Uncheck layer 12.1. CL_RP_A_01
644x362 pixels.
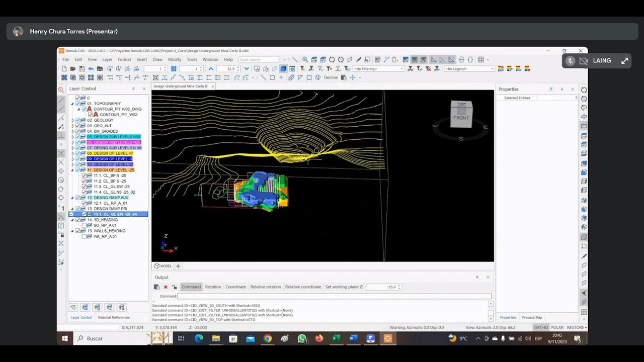tap(85, 203)
